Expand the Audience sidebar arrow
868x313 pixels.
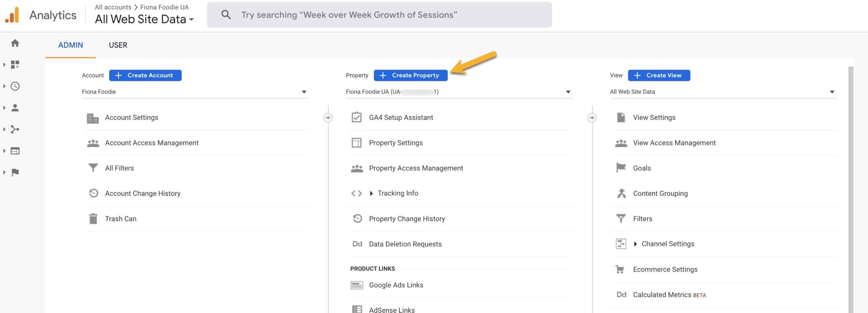(x=4, y=108)
